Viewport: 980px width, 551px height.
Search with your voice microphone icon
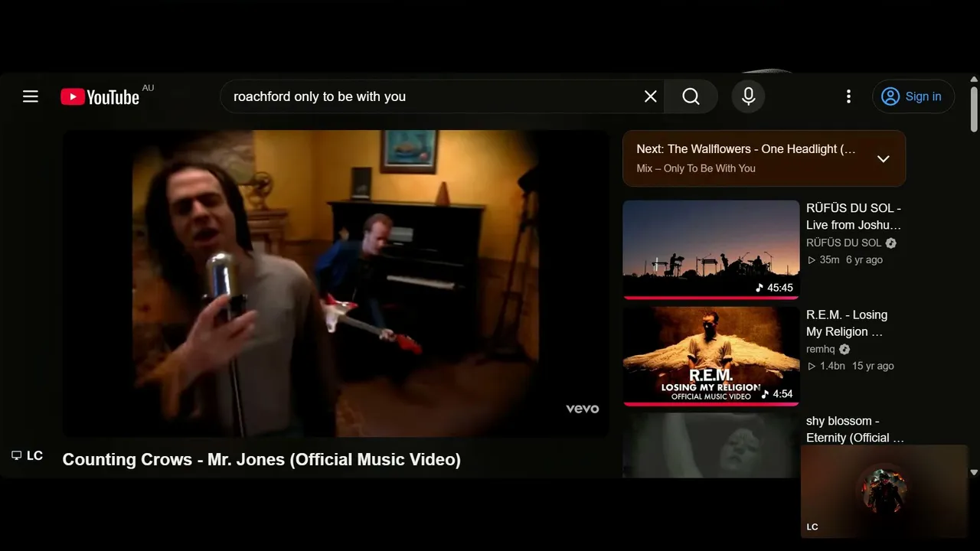click(x=749, y=96)
